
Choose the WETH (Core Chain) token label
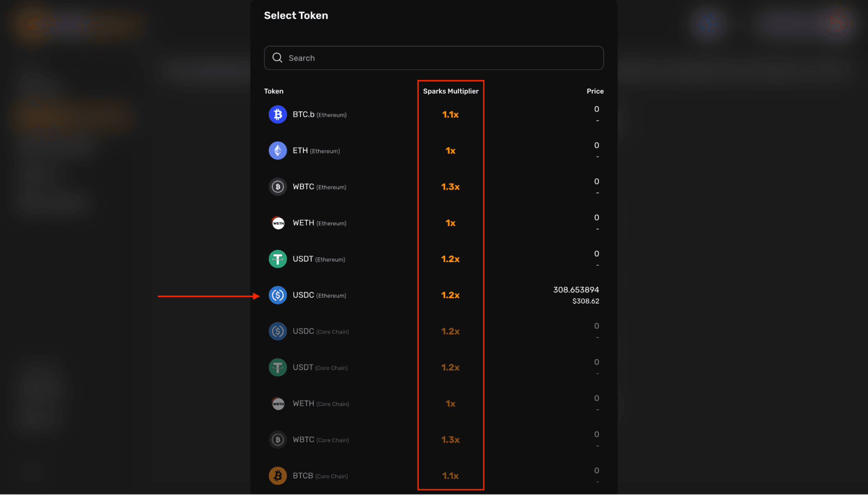[320, 403]
